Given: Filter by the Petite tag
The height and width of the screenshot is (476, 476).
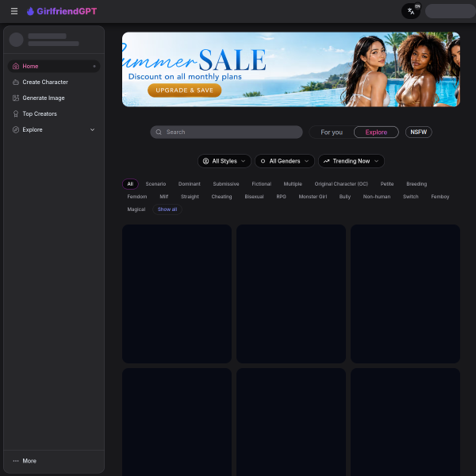Looking at the screenshot, I should [x=387, y=184].
